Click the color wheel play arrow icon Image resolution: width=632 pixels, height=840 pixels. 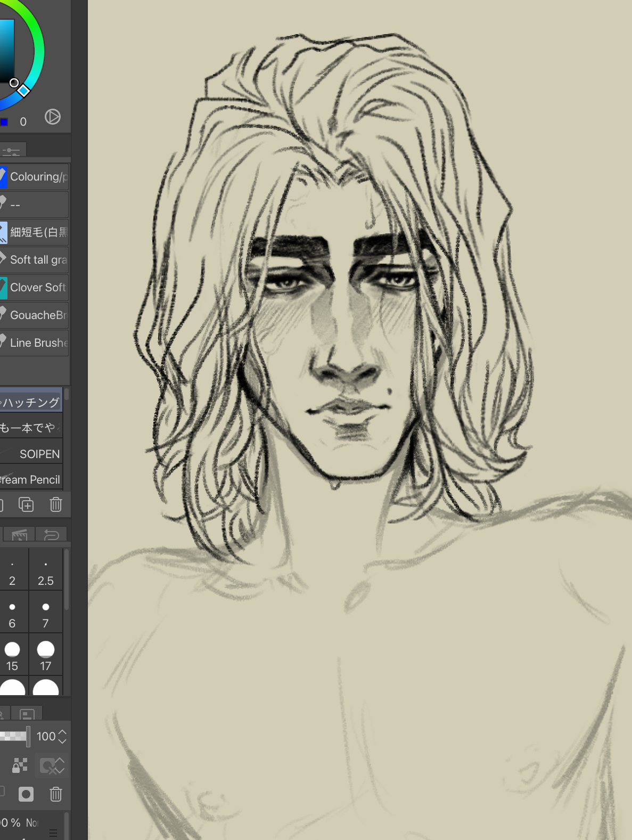tap(52, 117)
